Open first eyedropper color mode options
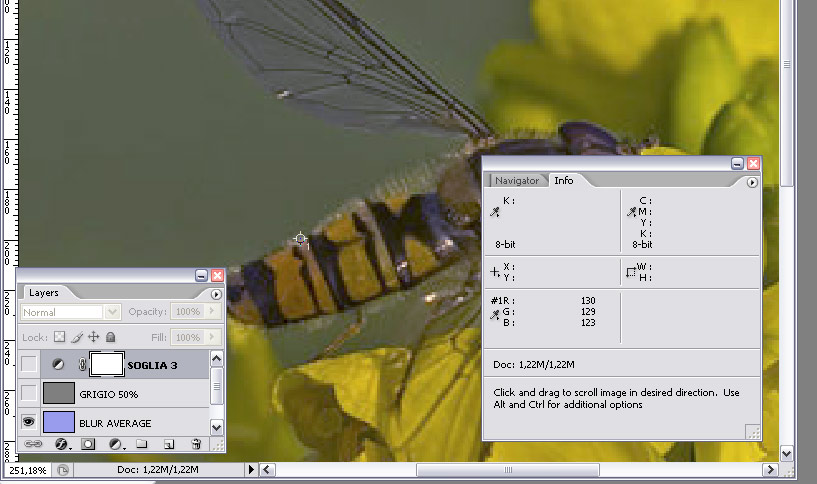The image size is (817, 484). tap(495, 212)
